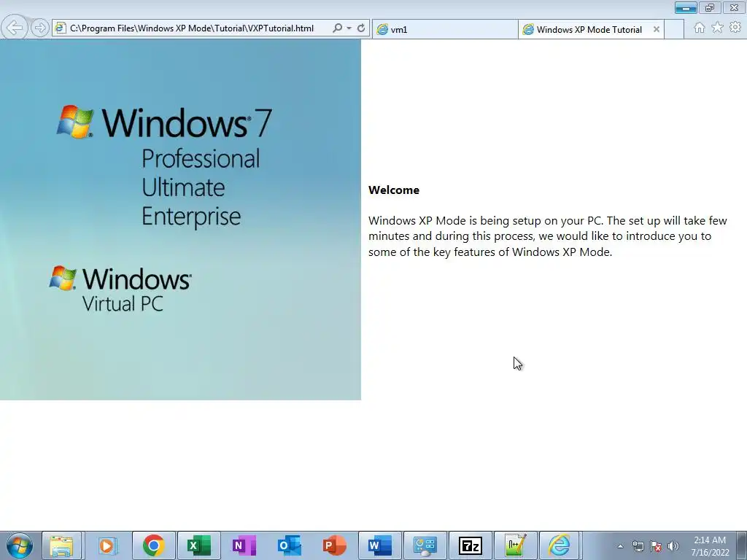This screenshot has height=560, width=747.
Task: Open the Tools gear icon
Action: 735,28
